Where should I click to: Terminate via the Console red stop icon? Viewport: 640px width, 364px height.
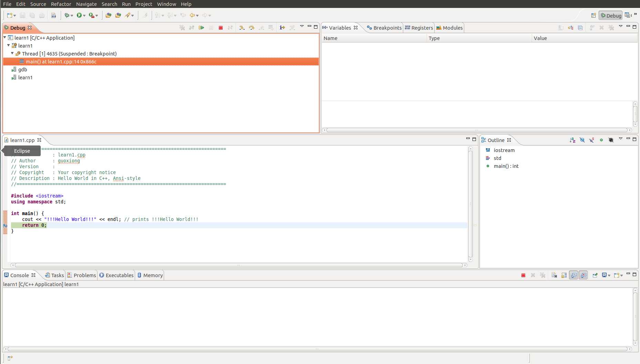coord(523,275)
